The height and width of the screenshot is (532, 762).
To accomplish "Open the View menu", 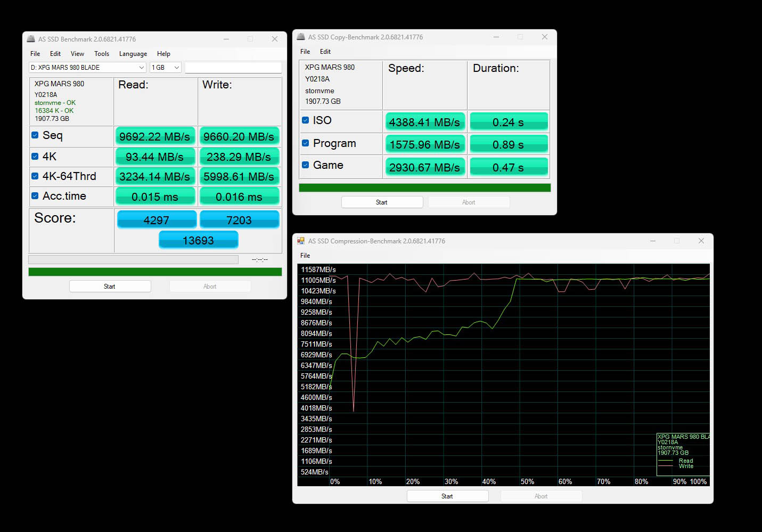I will pos(77,54).
